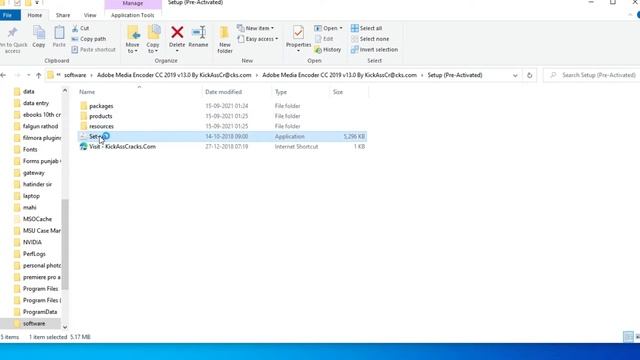Click navigation pane scroll-down arrow
The image size is (640, 360).
click(65, 327)
